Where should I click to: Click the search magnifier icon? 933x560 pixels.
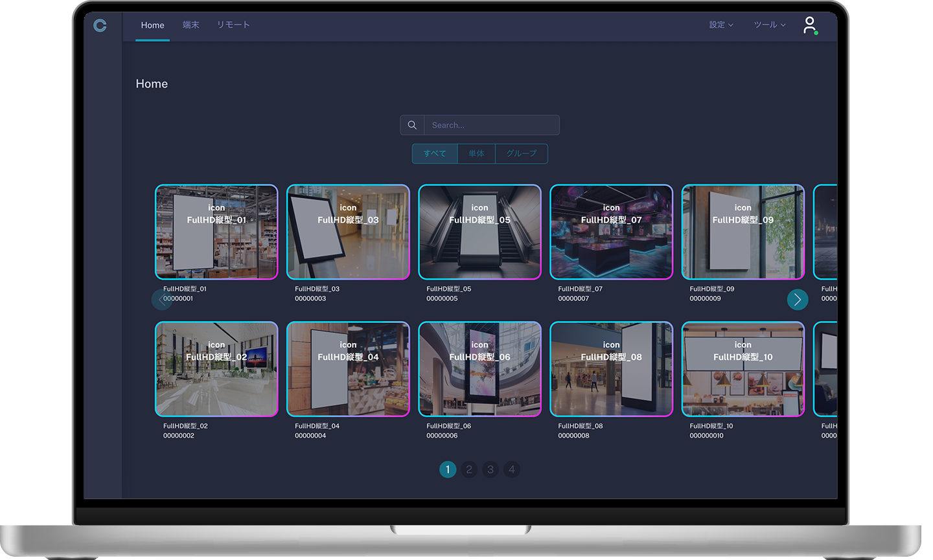point(412,125)
